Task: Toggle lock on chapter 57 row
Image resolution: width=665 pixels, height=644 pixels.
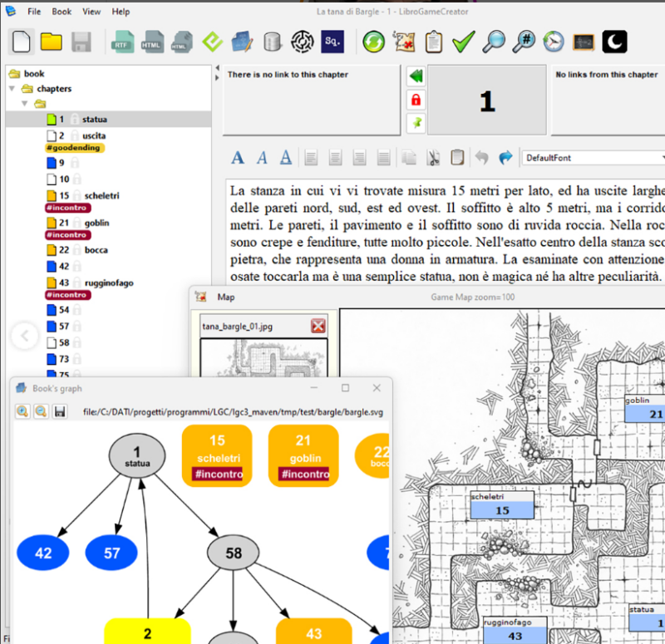Action: coord(77,326)
